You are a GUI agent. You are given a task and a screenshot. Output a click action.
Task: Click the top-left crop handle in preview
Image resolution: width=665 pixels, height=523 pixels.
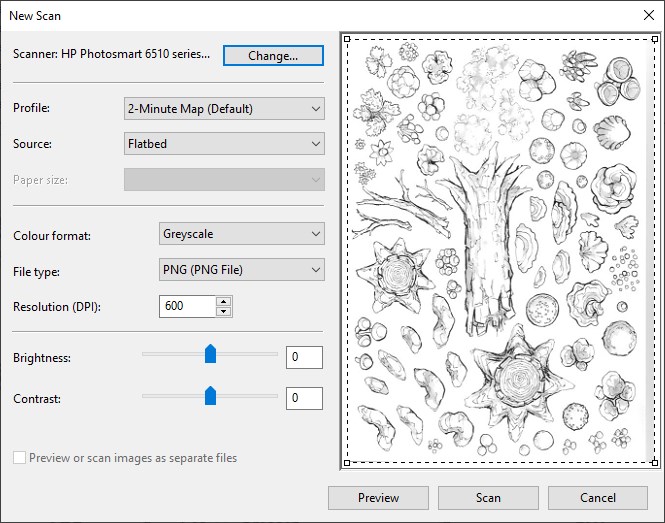[x=347, y=40]
